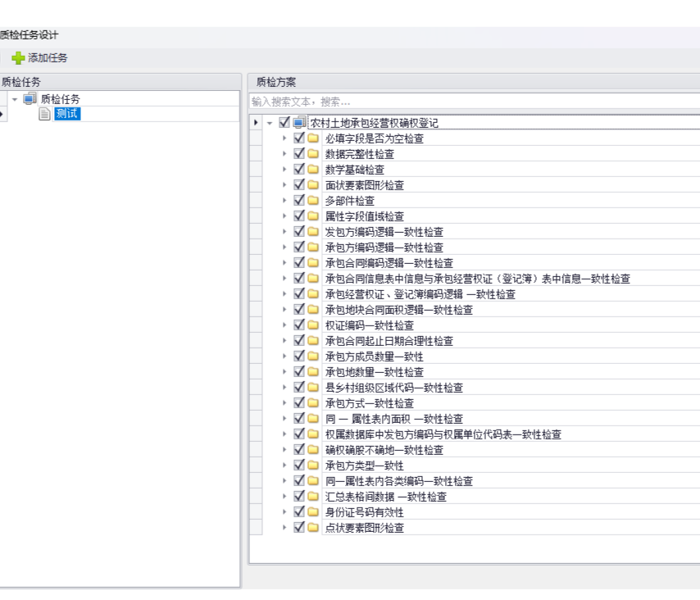Click folder icon of 承包合同起止日期合理性检查
Image resolution: width=700 pixels, height=600 pixels.
(313, 341)
